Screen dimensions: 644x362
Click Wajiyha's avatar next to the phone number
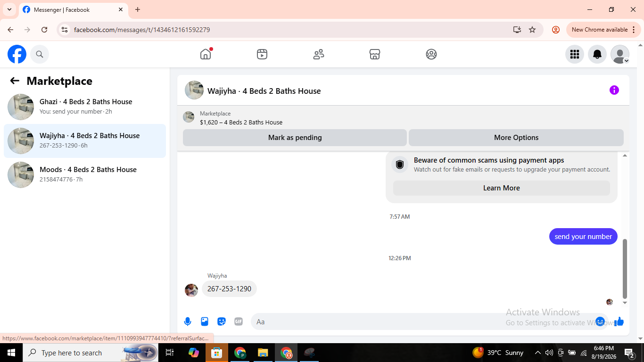[191, 290]
